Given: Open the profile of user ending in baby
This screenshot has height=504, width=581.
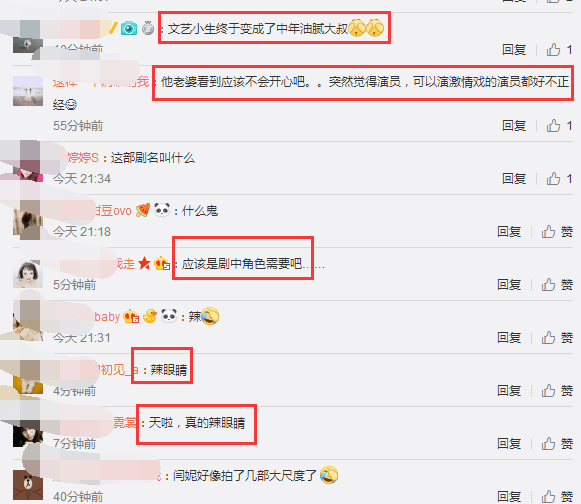Looking at the screenshot, I should (107, 317).
